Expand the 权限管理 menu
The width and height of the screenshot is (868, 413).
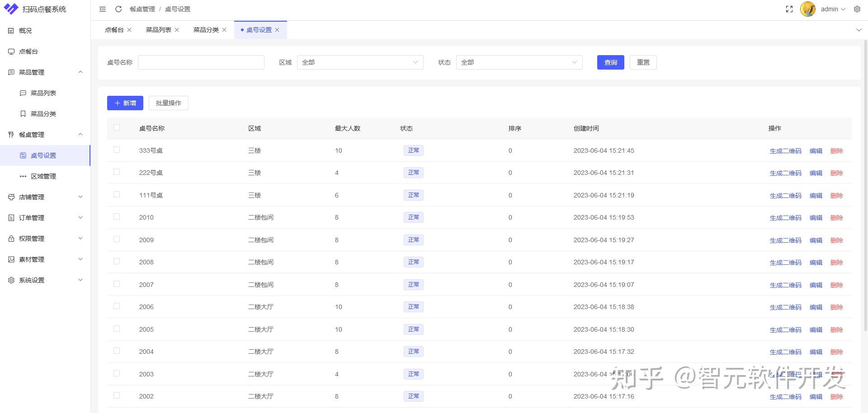pos(80,239)
